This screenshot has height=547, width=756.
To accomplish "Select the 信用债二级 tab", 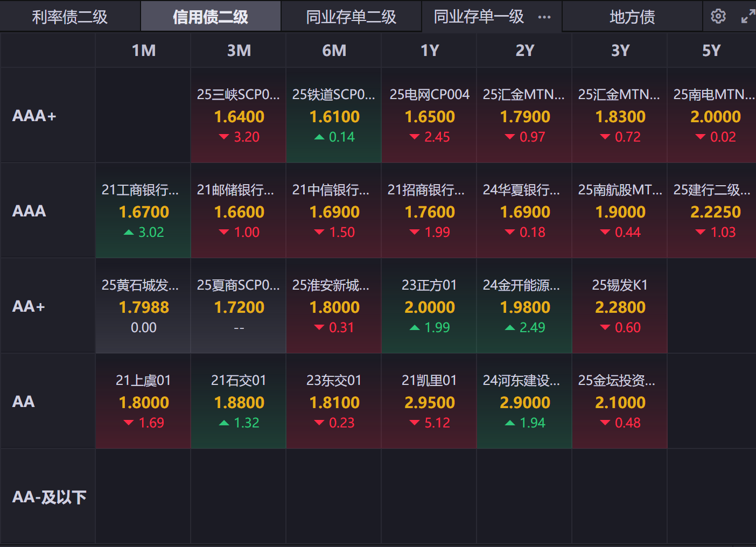I will point(211,17).
